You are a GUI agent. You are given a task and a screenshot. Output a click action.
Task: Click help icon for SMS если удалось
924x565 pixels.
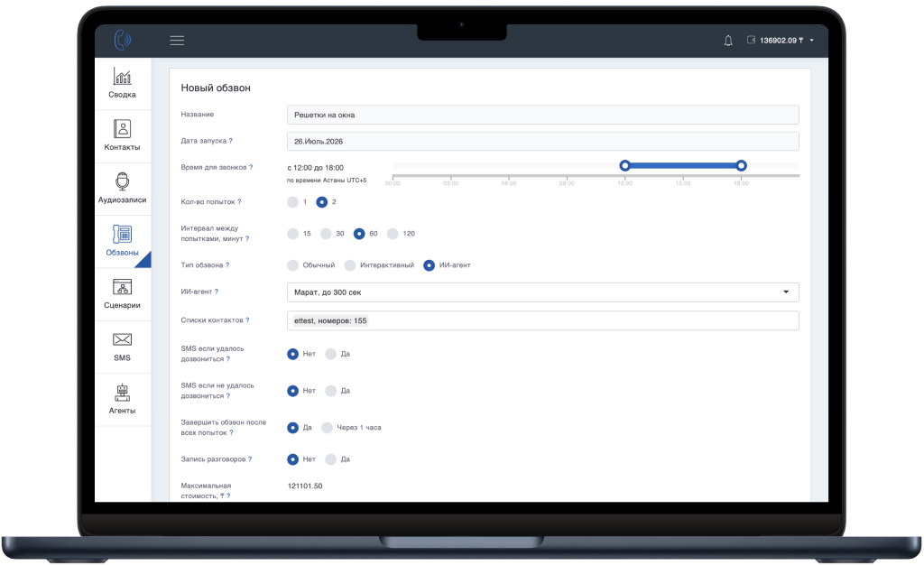[x=228, y=359]
